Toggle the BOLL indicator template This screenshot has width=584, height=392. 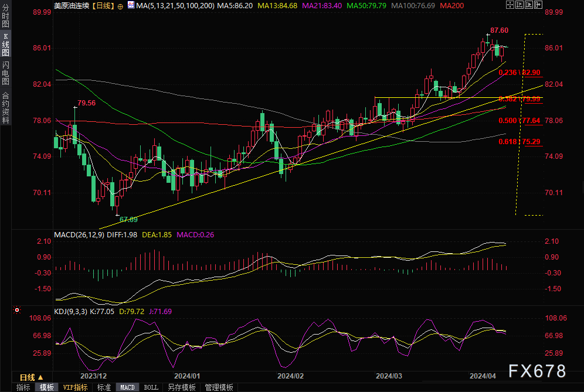(151, 387)
